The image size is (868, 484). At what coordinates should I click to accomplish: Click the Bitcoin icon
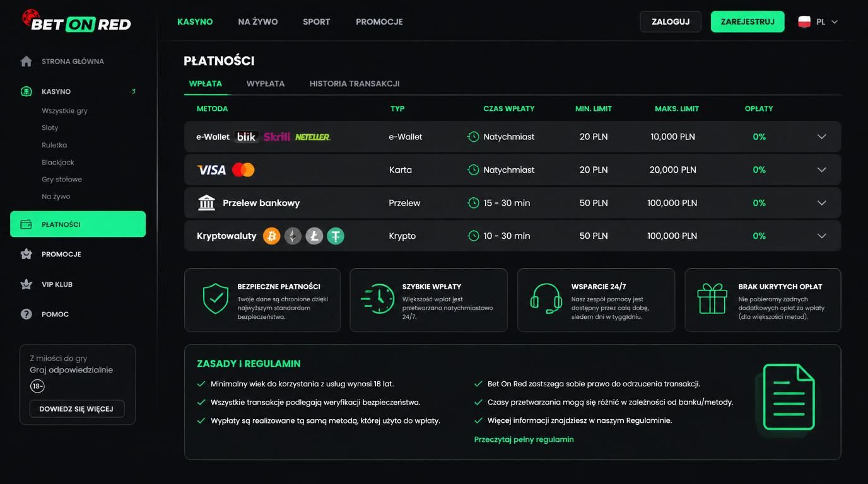tap(271, 236)
